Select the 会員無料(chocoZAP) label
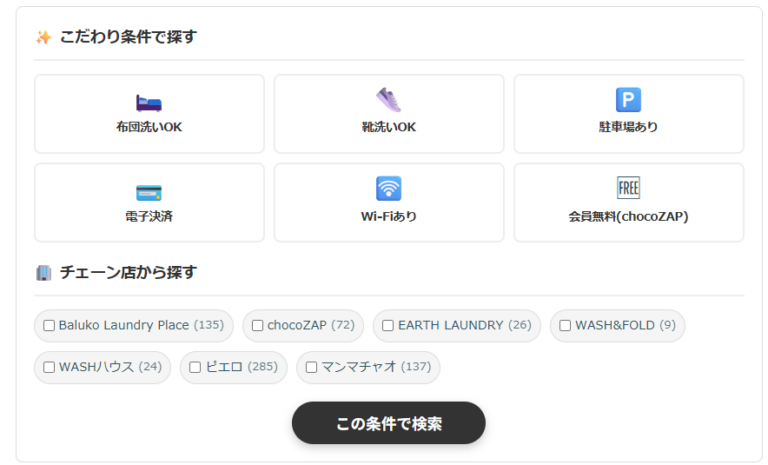 pyautogui.click(x=628, y=216)
